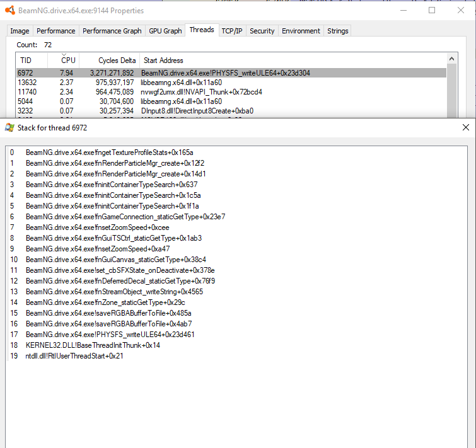This screenshot has width=476, height=448.
Task: Select stack frame 18 KERNEL32.DLL!BaseThreadInitThunk+0x14
Action: tap(236, 345)
